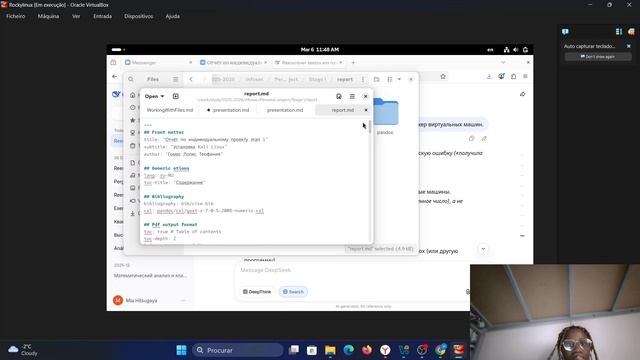640x360 pixels.
Task: Click the new tab icon in text editor
Action: click(x=176, y=96)
